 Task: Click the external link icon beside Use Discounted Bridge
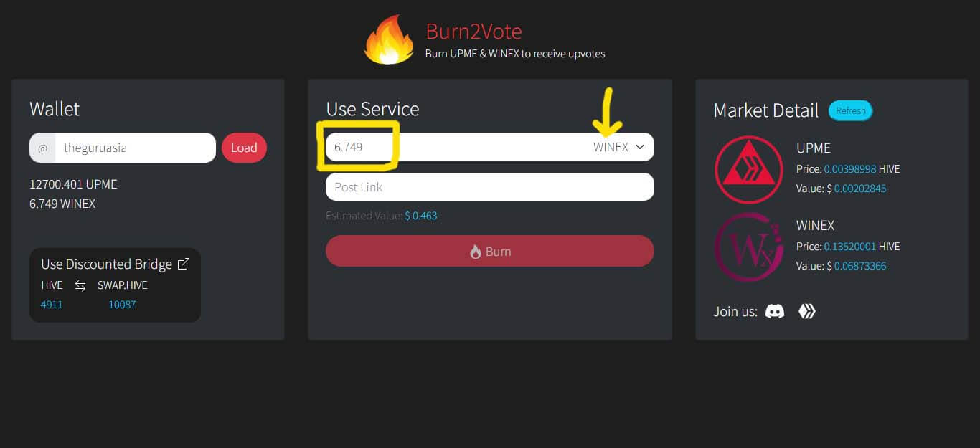click(184, 264)
